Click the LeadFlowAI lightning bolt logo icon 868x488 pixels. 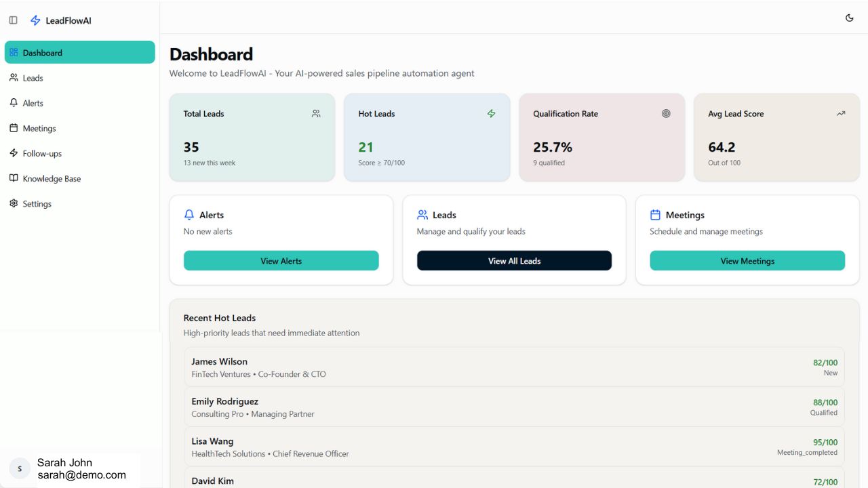coord(35,20)
